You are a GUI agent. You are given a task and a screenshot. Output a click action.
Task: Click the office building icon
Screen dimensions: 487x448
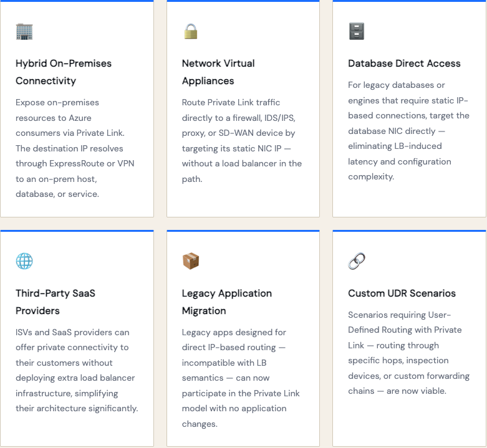click(24, 31)
